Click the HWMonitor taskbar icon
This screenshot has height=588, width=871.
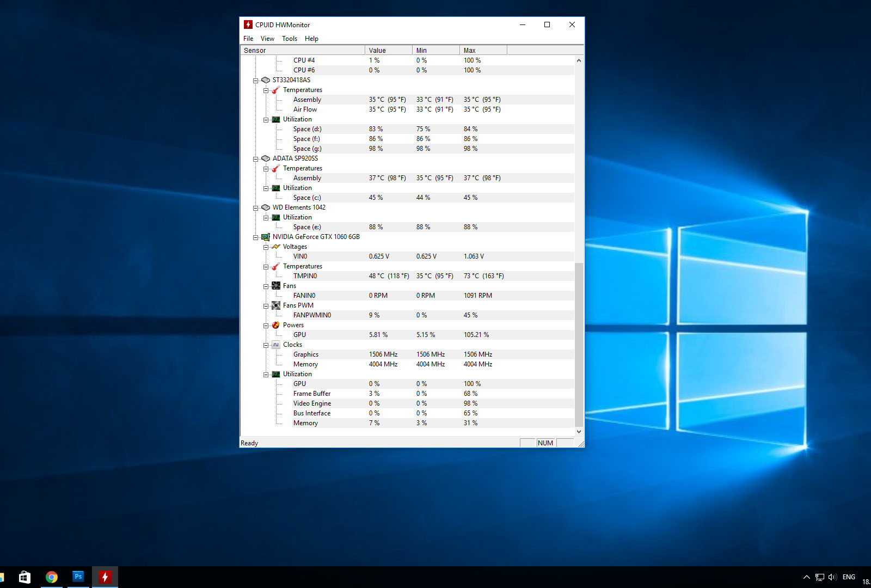point(105,577)
